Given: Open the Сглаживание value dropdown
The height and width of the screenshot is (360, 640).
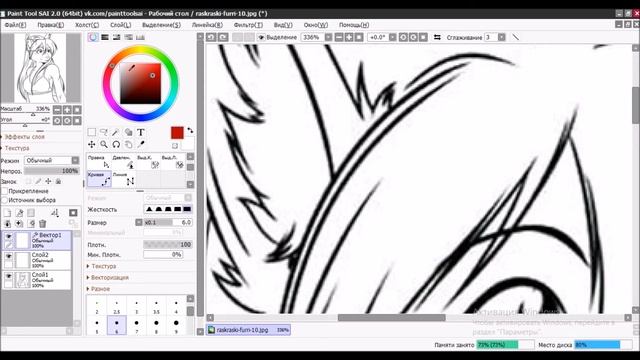Looking at the screenshot, I should coord(502,37).
